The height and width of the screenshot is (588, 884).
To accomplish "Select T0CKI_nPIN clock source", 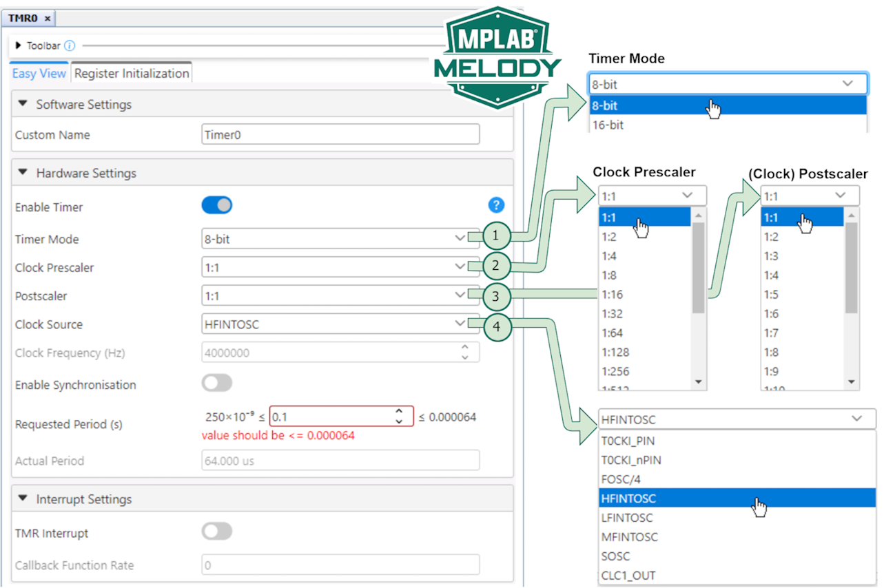I will pyautogui.click(x=737, y=460).
